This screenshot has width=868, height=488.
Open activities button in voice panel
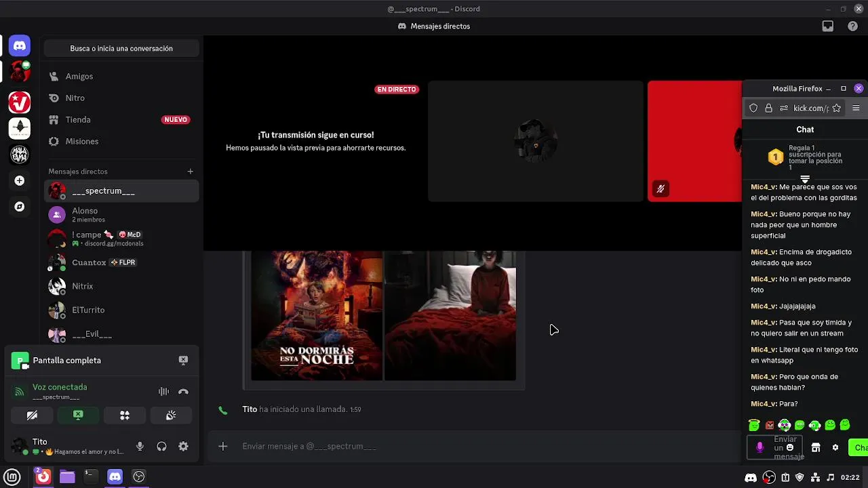[125, 415]
